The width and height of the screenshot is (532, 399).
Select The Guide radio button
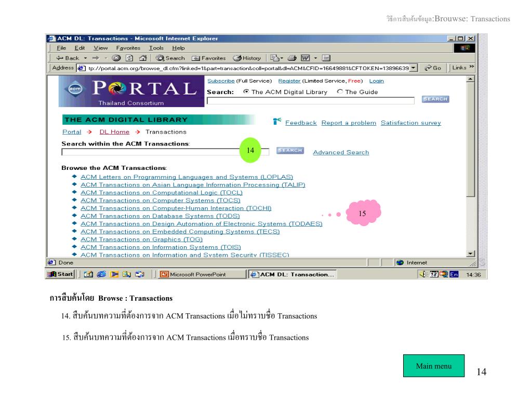click(340, 91)
